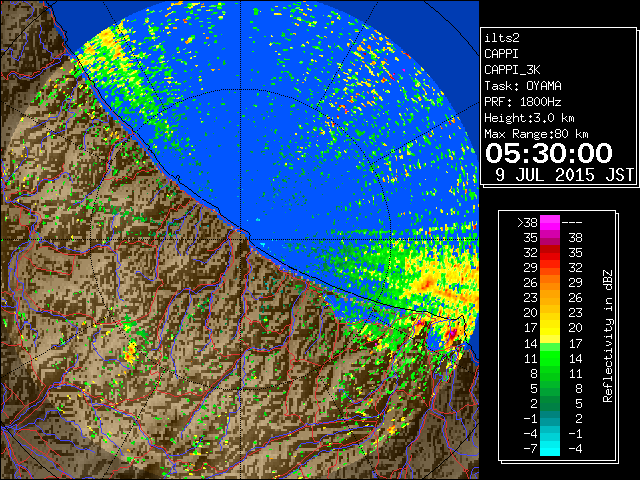Click the "CAPPI_3K" product name
The width and height of the screenshot is (640, 480).
coord(512,70)
